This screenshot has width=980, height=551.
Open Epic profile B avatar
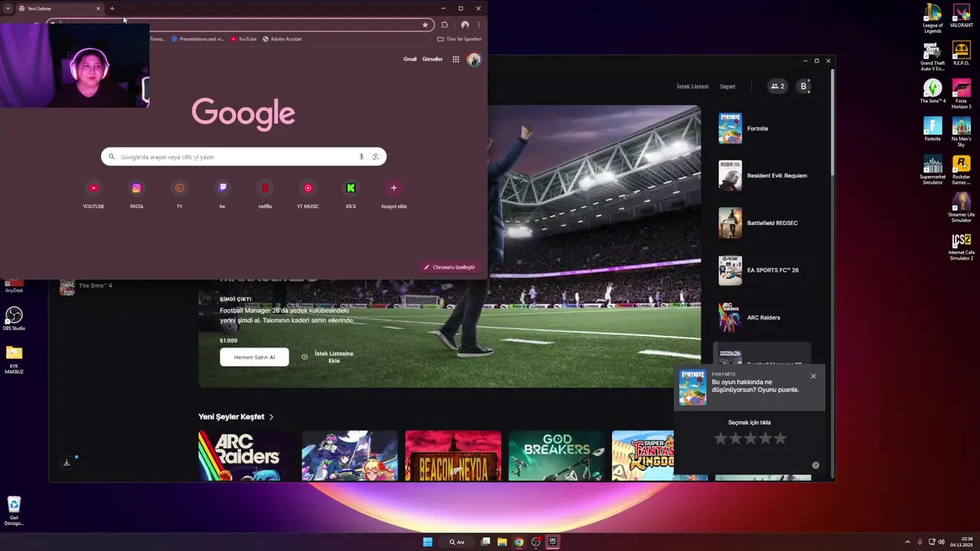tap(803, 86)
